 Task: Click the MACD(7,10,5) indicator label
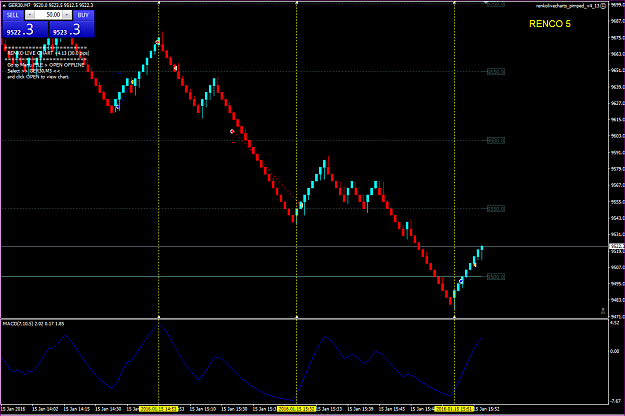pyautogui.click(x=33, y=324)
